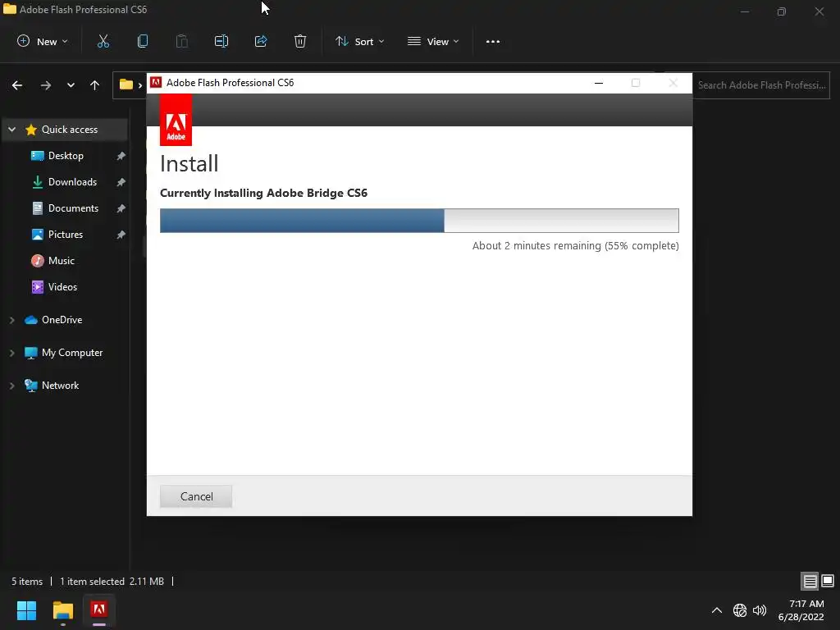The height and width of the screenshot is (630, 840).
Task: Click the volume speaker tray icon
Action: (x=760, y=610)
